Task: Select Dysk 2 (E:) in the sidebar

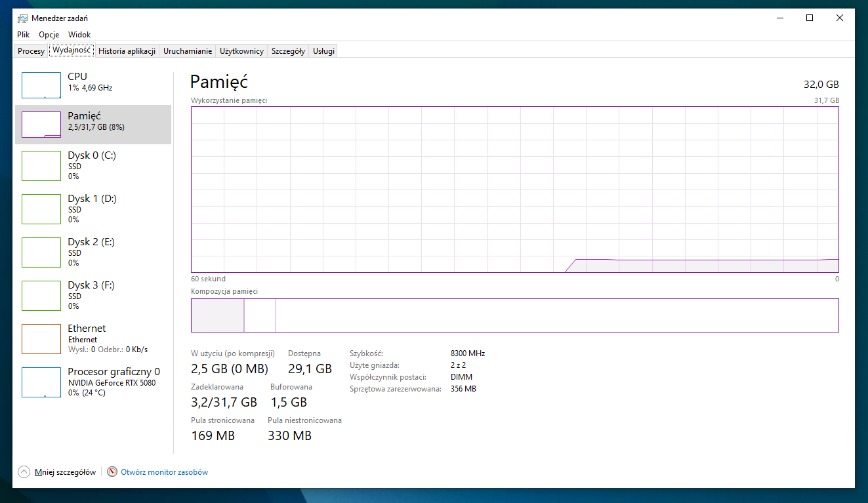Action: (x=93, y=252)
